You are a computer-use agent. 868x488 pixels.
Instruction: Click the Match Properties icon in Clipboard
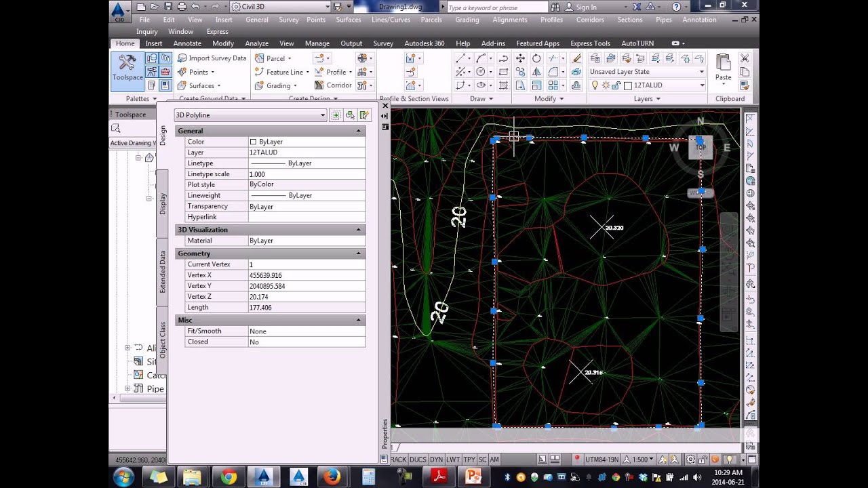pos(745,85)
